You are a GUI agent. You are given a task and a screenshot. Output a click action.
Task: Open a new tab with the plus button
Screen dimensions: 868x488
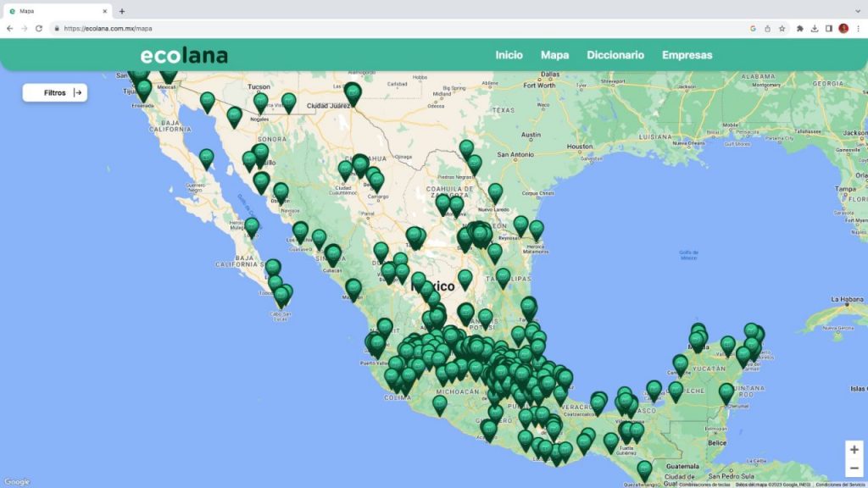coord(124,12)
